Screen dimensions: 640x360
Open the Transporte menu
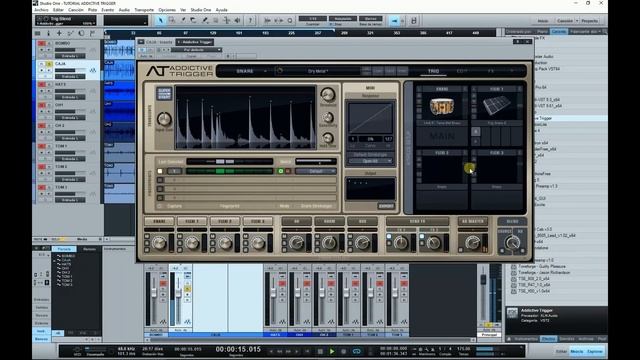(x=144, y=10)
